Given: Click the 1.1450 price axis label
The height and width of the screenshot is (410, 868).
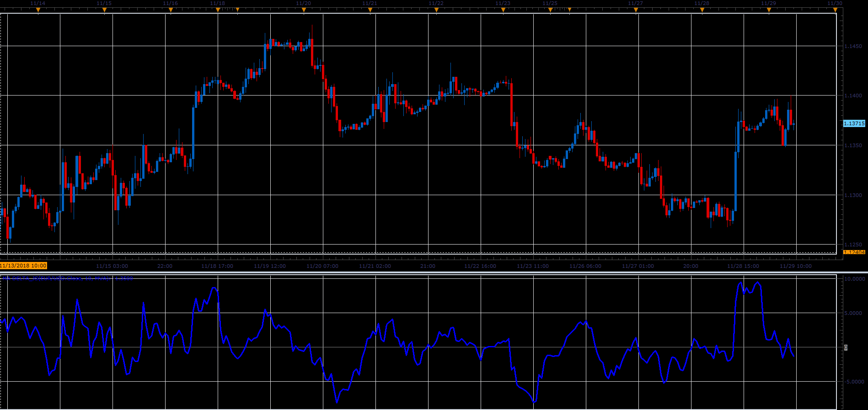Looking at the screenshot, I should tap(853, 46).
